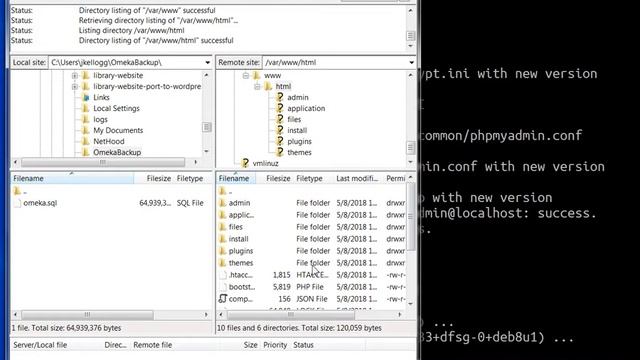Sort remote files by Last modified column
Screen dimensions: 640x360
point(357,178)
